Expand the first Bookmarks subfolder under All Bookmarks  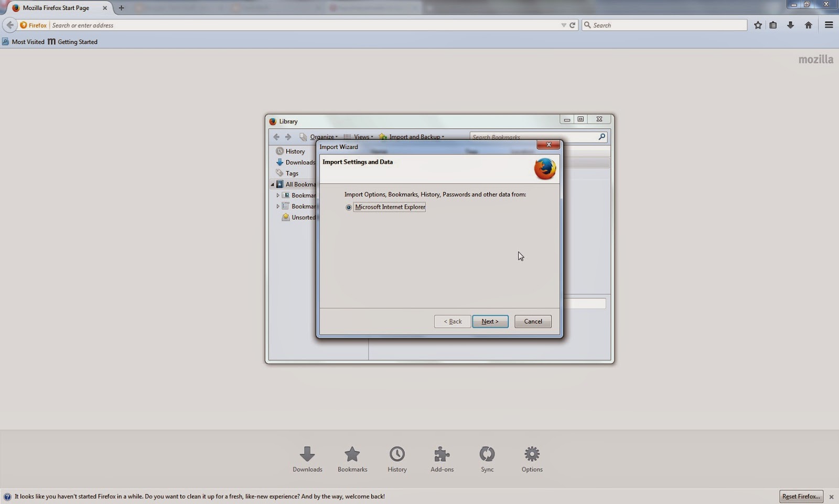[x=278, y=195]
